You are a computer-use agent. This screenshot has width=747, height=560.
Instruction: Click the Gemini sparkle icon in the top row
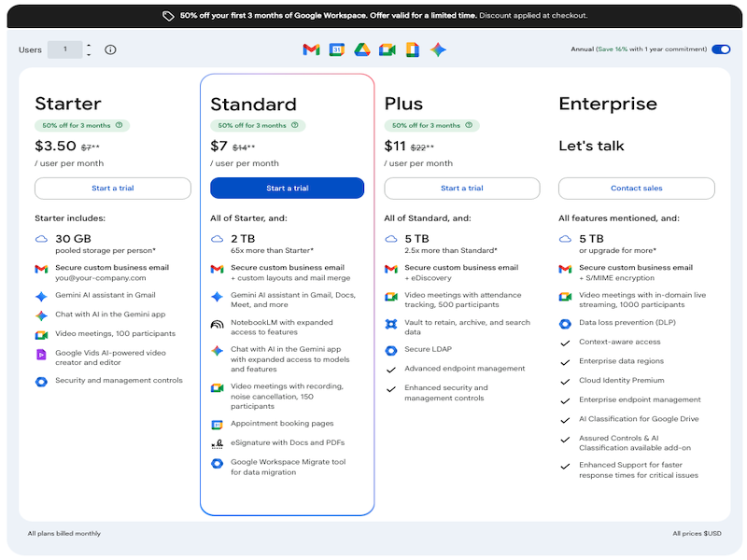tap(438, 49)
